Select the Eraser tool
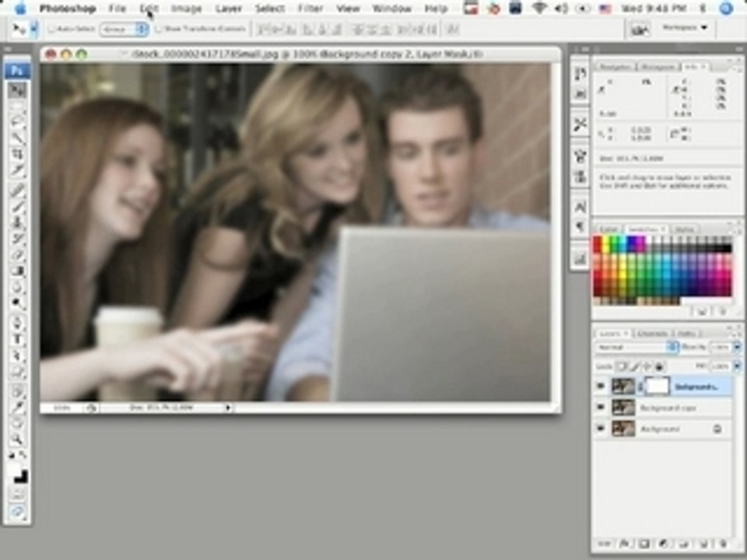The width and height of the screenshot is (747, 560). 17,255
